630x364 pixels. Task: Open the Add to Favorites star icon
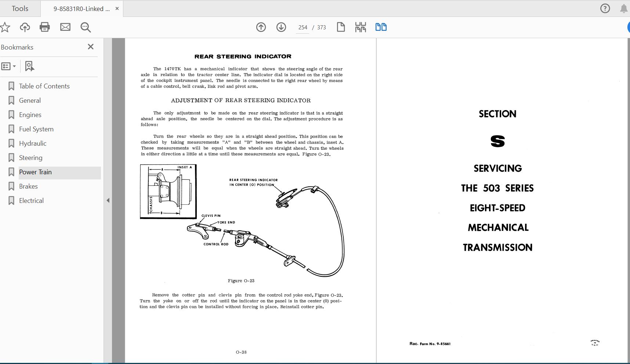pyautogui.click(x=5, y=27)
